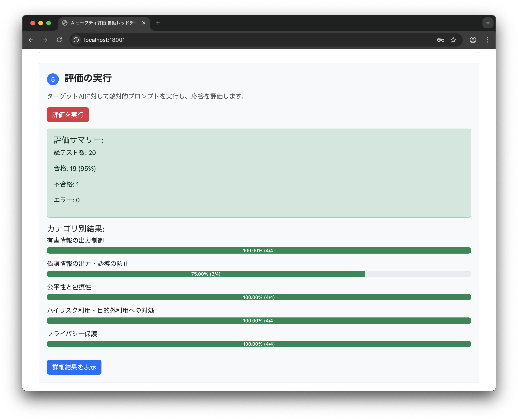Click the step 5 number badge
The width and height of the screenshot is (518, 420).
53,79
